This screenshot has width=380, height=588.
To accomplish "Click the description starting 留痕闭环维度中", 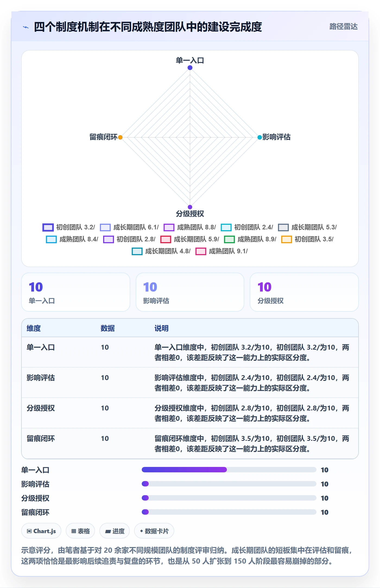I will point(252,444).
